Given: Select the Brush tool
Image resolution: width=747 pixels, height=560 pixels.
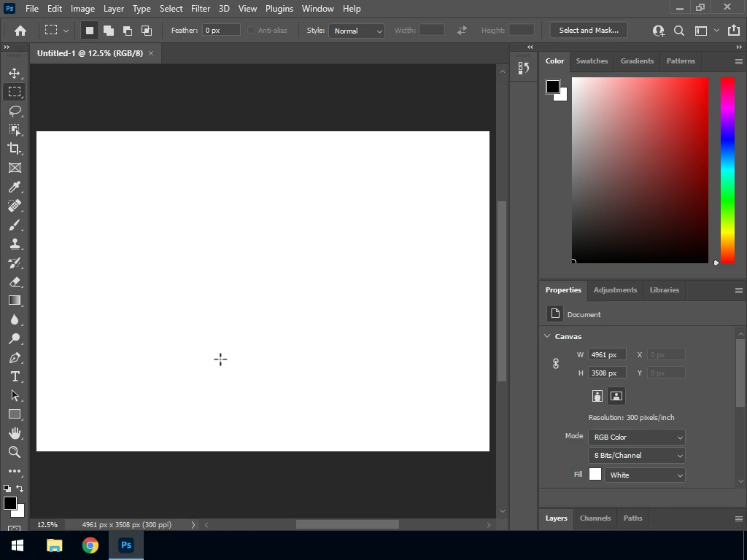Looking at the screenshot, I should pos(15,225).
